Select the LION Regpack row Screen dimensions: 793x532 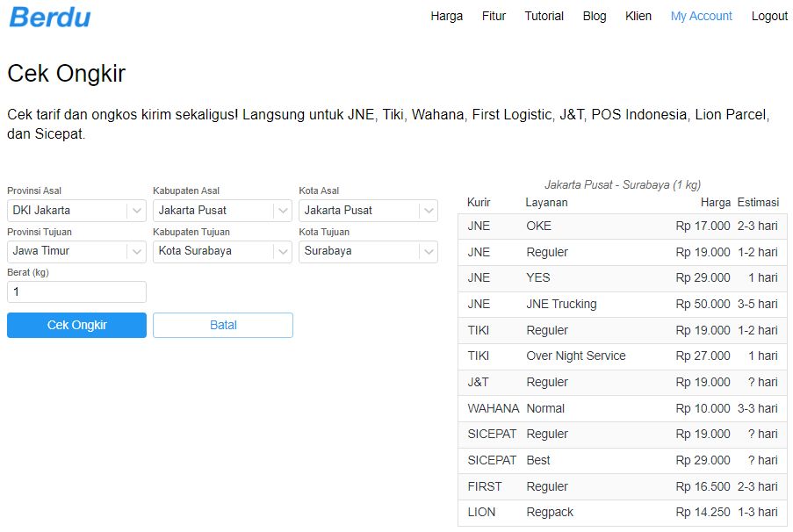(623, 513)
